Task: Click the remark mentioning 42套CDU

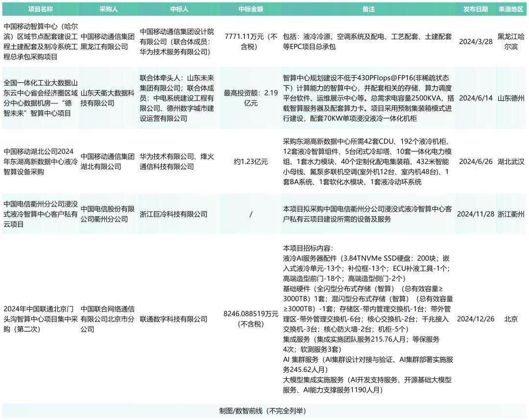Action: tap(367, 161)
